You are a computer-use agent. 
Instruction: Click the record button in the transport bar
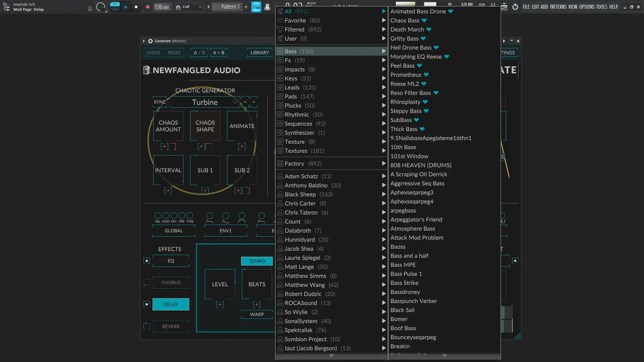coord(148,7)
